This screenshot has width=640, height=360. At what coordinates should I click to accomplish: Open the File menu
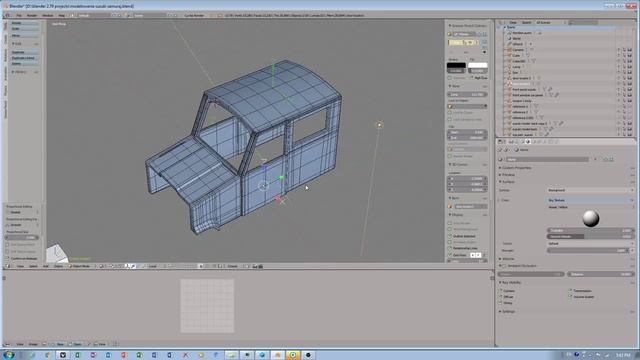click(x=19, y=15)
